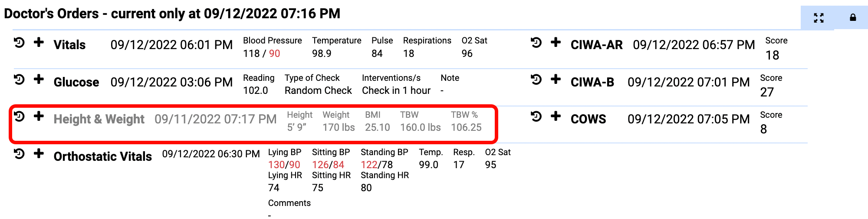868x219 pixels.
Task: Toggle the panel lock icon
Action: [853, 18]
